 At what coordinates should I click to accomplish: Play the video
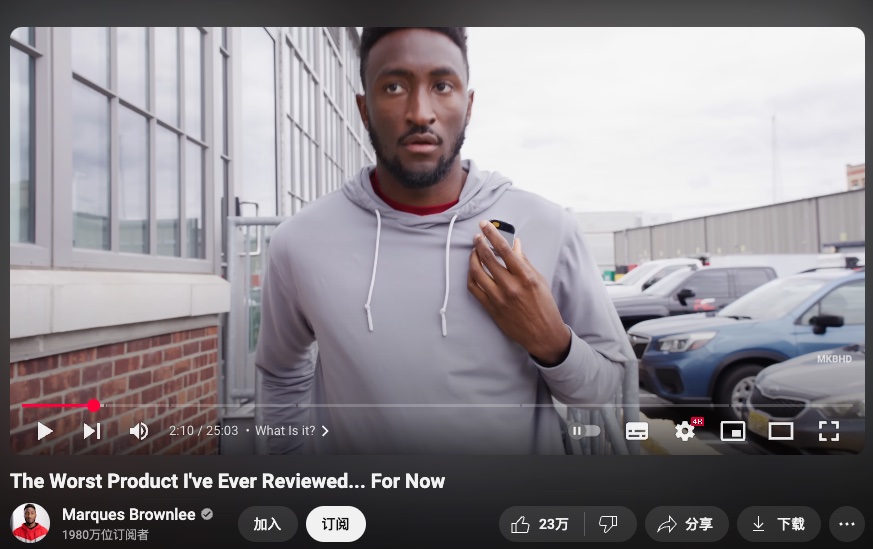click(x=45, y=431)
